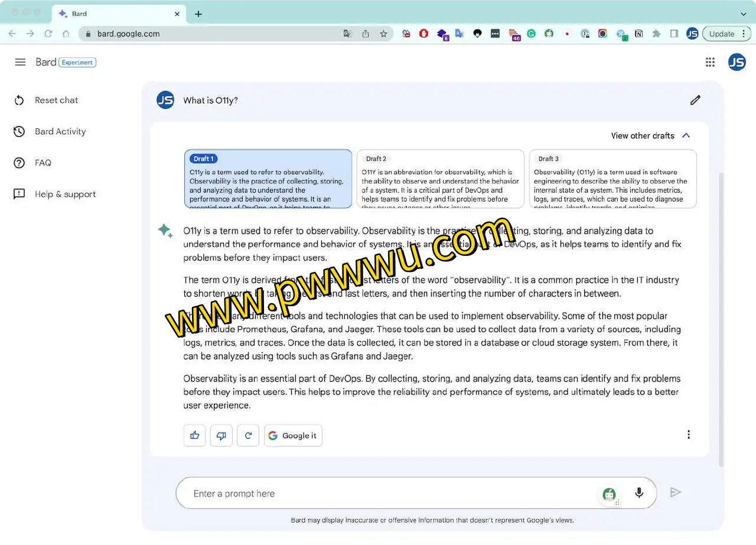Bookmark the page with the star icon
The width and height of the screenshot is (756, 545).
(x=383, y=34)
